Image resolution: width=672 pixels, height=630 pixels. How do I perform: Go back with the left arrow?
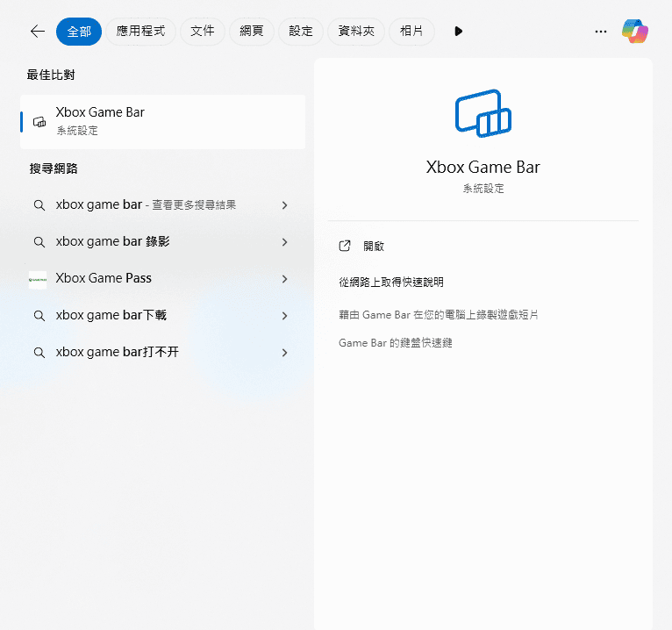tap(38, 32)
